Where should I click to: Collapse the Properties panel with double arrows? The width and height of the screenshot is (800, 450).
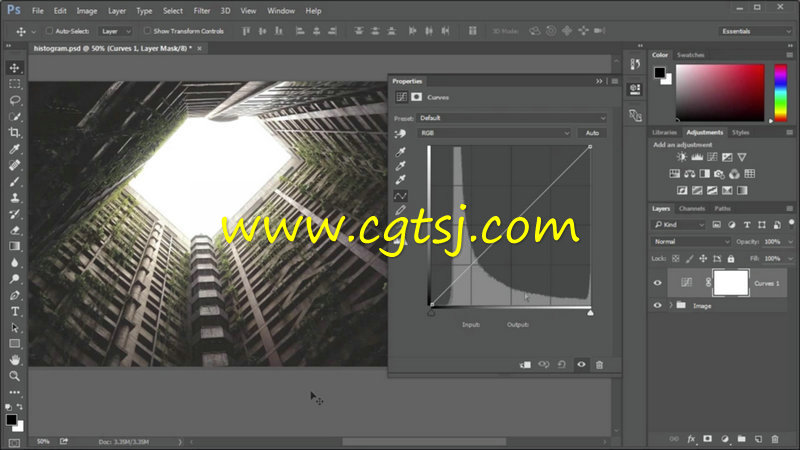(x=599, y=81)
